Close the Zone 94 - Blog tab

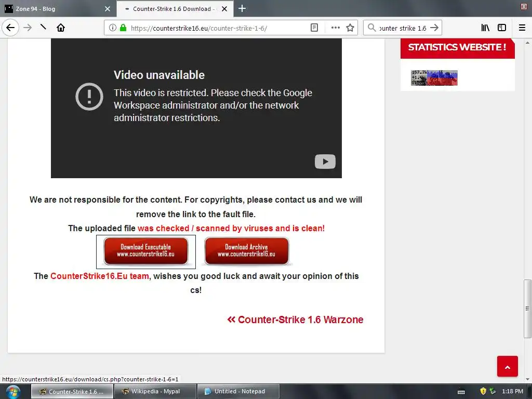(x=108, y=9)
